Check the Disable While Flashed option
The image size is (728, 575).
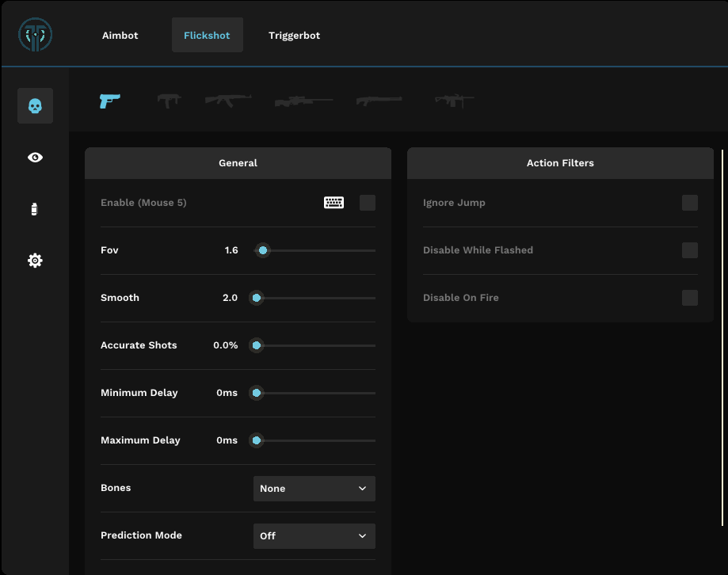(x=690, y=250)
